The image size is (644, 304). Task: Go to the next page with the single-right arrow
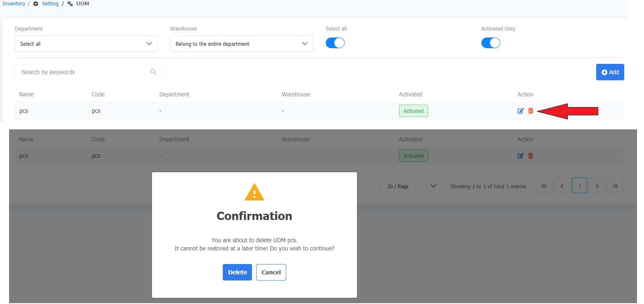click(x=597, y=186)
